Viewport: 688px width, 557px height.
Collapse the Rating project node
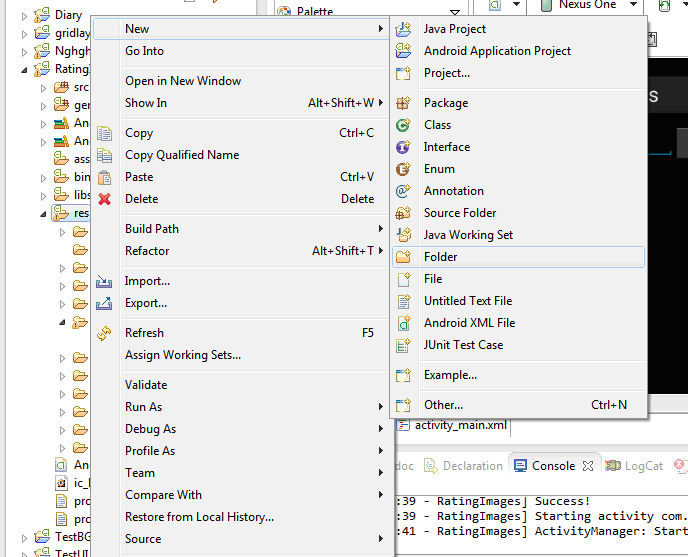tap(24, 70)
